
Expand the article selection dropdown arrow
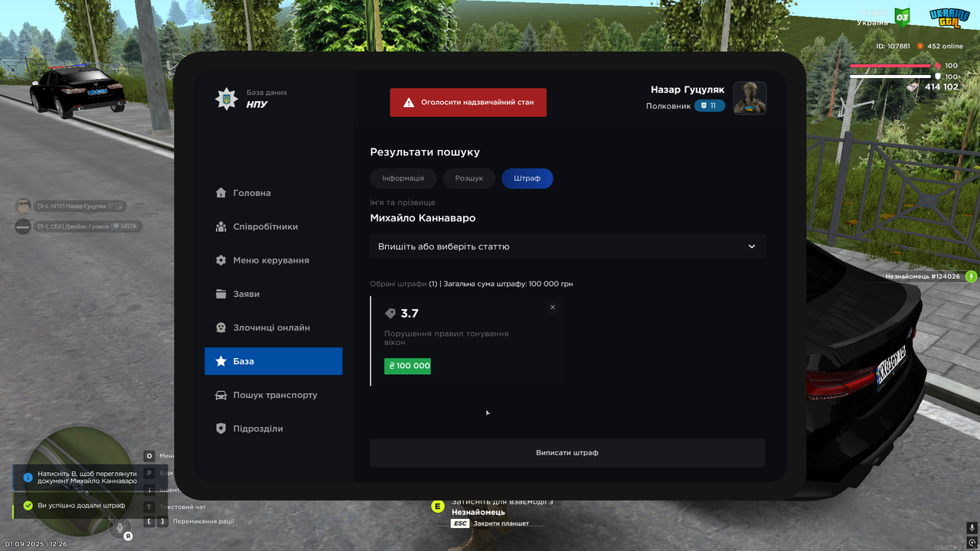[x=752, y=246]
